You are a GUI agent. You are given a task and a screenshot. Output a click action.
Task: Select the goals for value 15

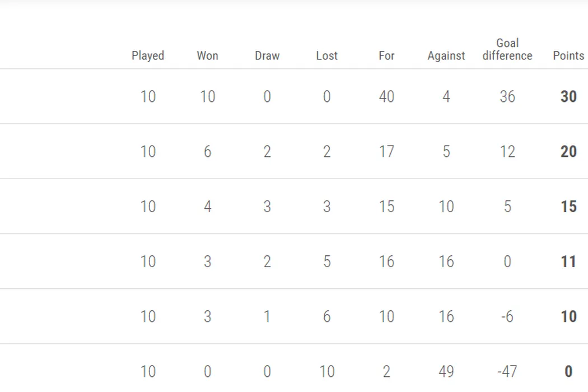[x=386, y=207]
